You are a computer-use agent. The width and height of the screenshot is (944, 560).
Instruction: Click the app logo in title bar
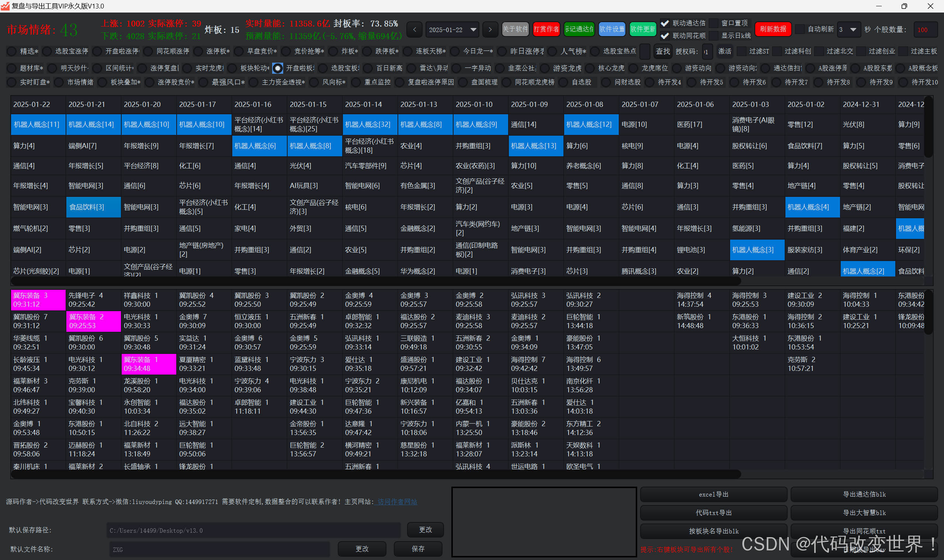[x=5, y=6]
